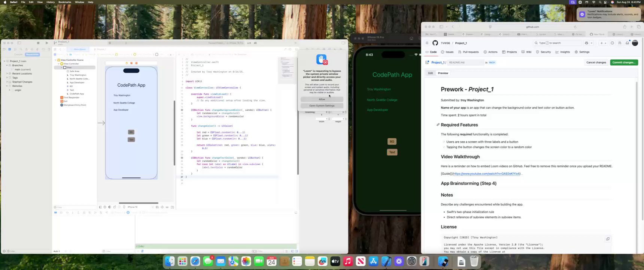Open the Bookmarks menu in Safari menu bar
644x270 pixels.
[x=65, y=2]
